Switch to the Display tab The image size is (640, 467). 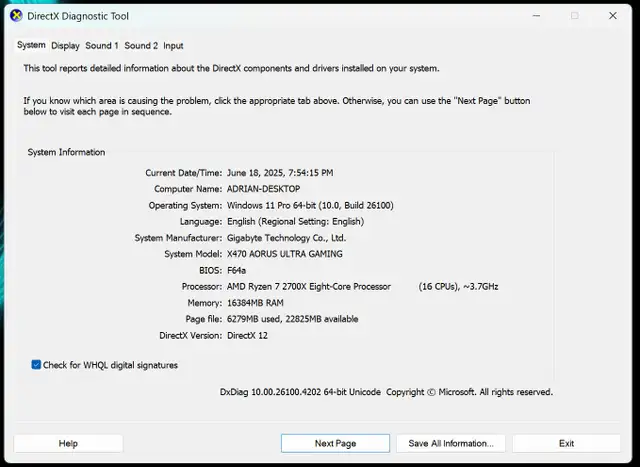tap(65, 46)
